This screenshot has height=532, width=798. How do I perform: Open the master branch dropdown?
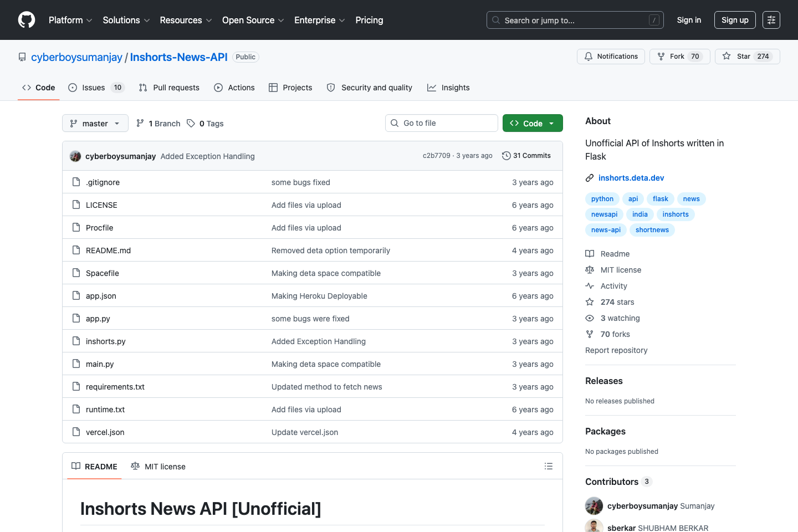point(95,123)
